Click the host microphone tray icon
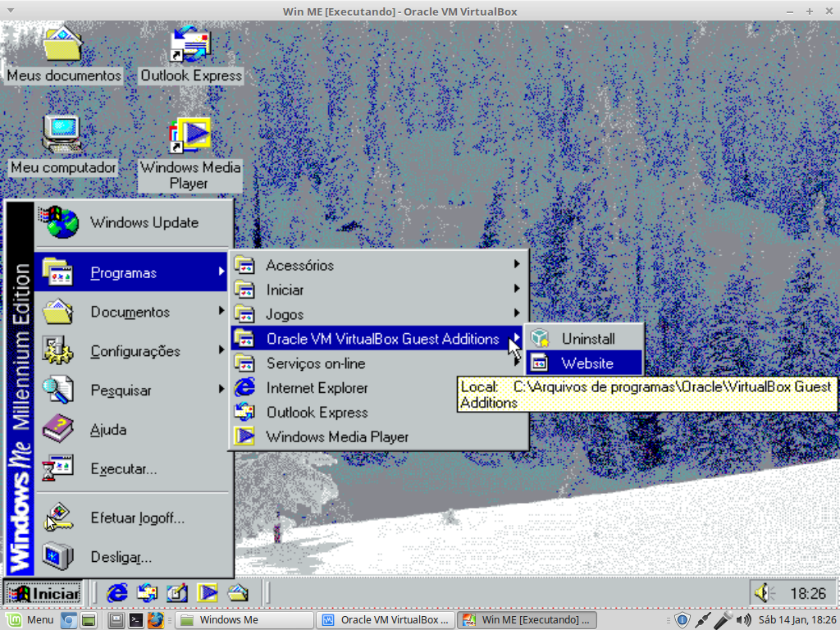This screenshot has width=840, height=630. [x=723, y=620]
